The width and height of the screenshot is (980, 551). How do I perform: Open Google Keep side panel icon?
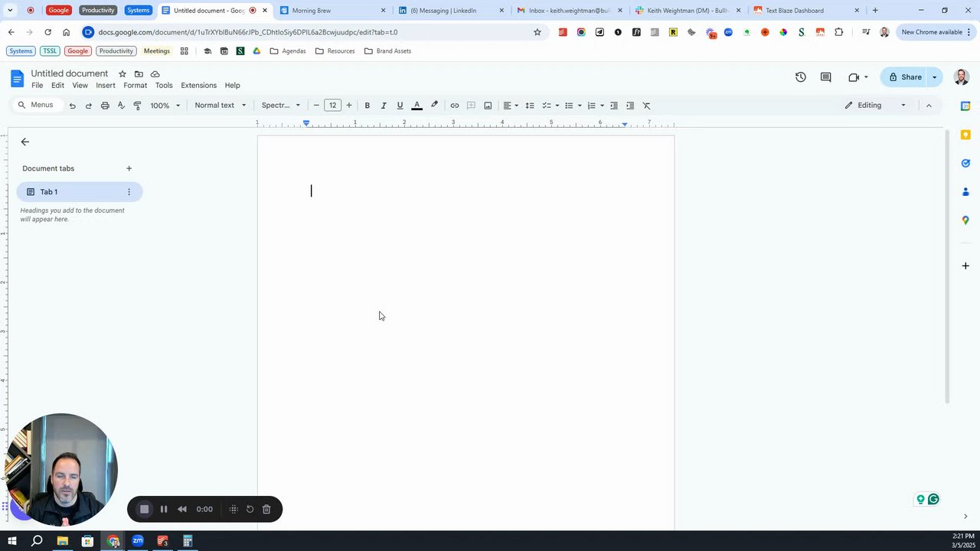tap(965, 135)
